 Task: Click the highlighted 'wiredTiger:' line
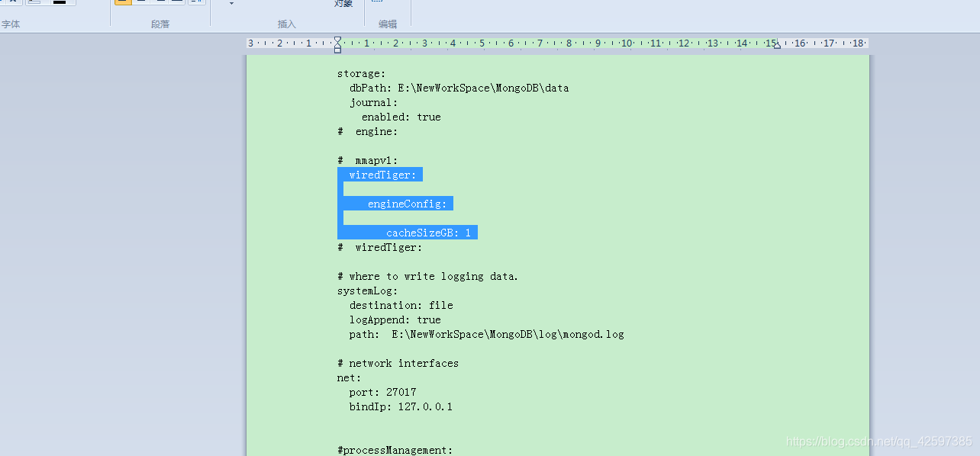tap(383, 175)
